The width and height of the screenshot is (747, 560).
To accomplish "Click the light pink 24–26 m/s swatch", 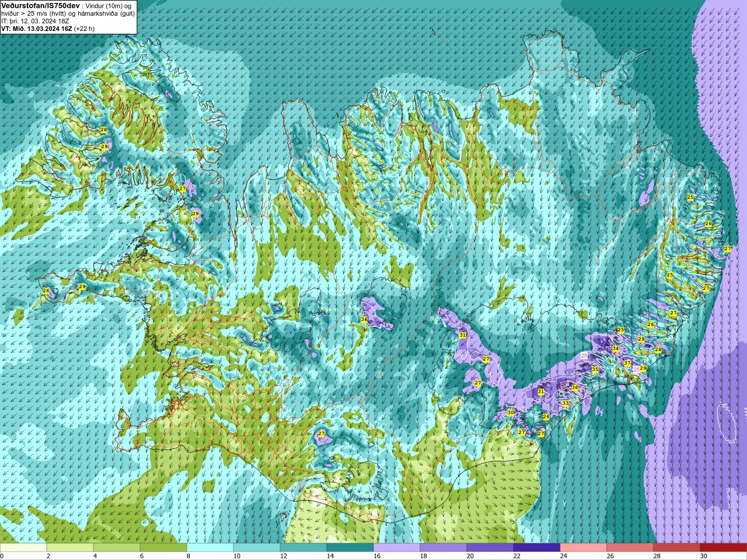I will (x=584, y=548).
